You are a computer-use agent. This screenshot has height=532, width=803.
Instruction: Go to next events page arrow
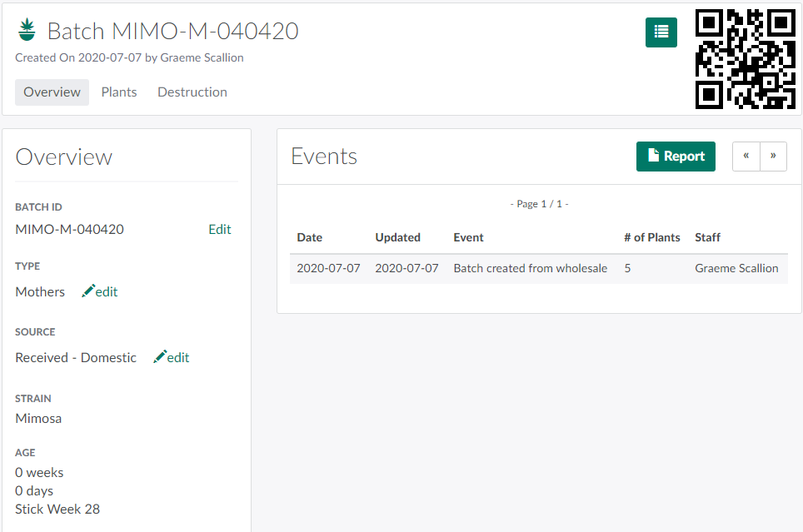(773, 156)
